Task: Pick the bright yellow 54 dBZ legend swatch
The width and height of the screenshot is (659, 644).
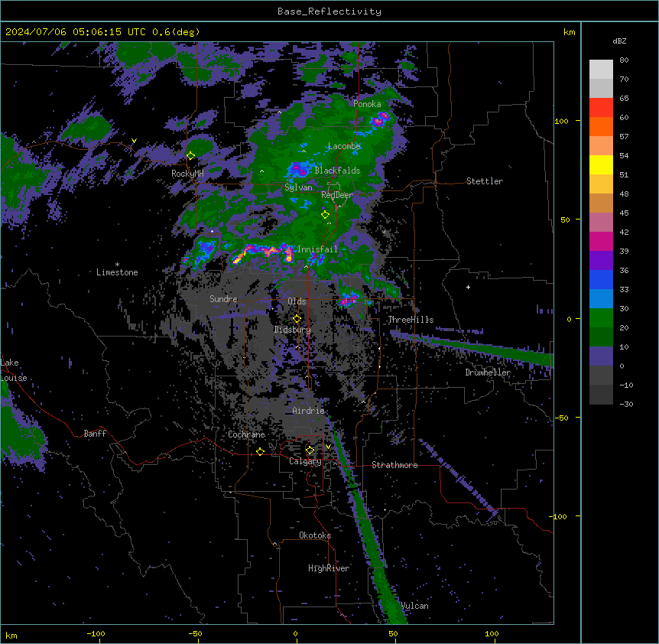Action: point(601,164)
